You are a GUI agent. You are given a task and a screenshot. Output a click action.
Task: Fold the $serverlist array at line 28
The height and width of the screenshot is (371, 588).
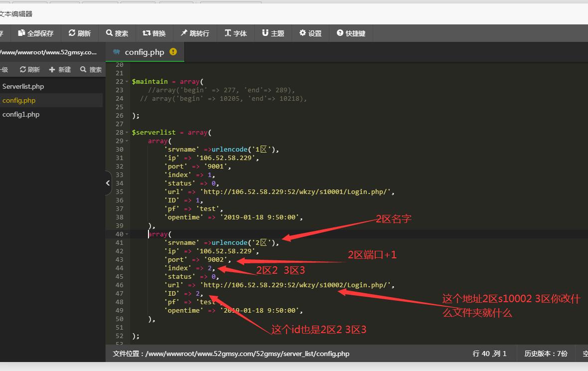pos(127,133)
